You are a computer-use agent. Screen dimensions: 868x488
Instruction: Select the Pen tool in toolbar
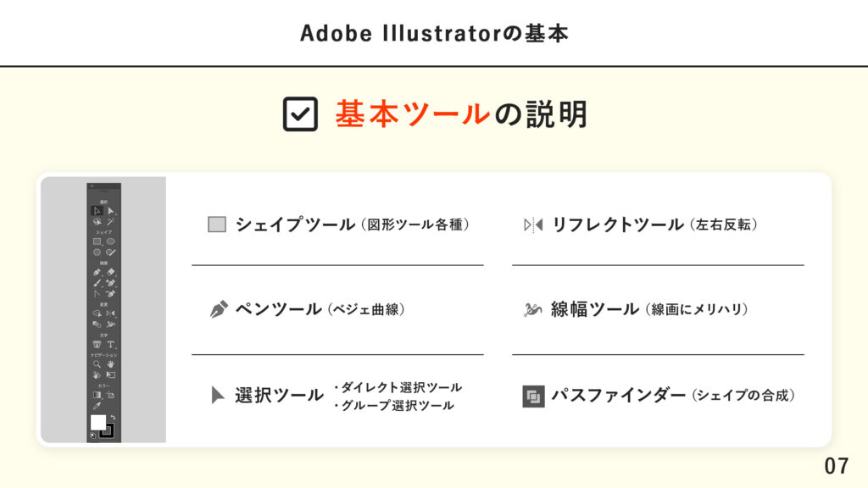(97, 273)
